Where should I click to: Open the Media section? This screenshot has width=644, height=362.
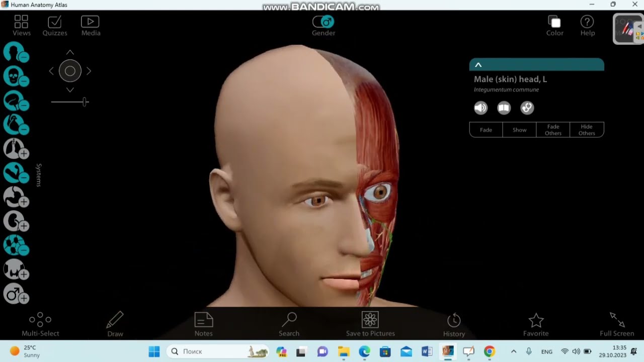pos(91,26)
